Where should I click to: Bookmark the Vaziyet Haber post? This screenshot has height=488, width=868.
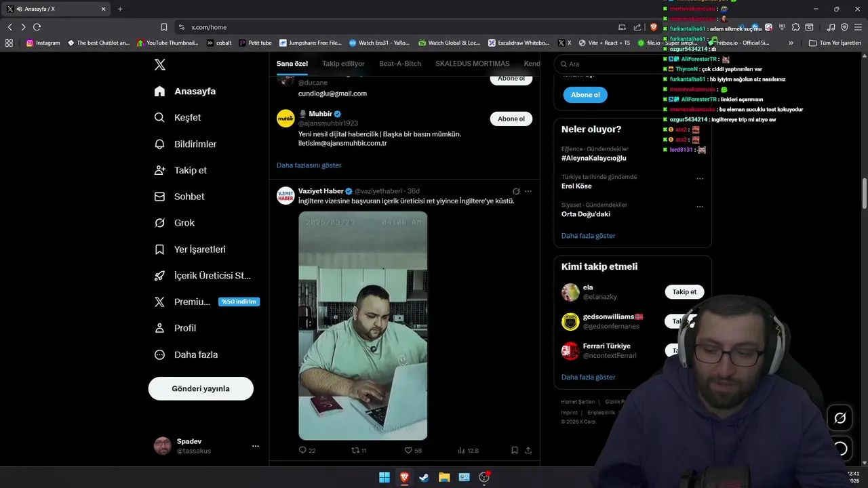click(515, 450)
